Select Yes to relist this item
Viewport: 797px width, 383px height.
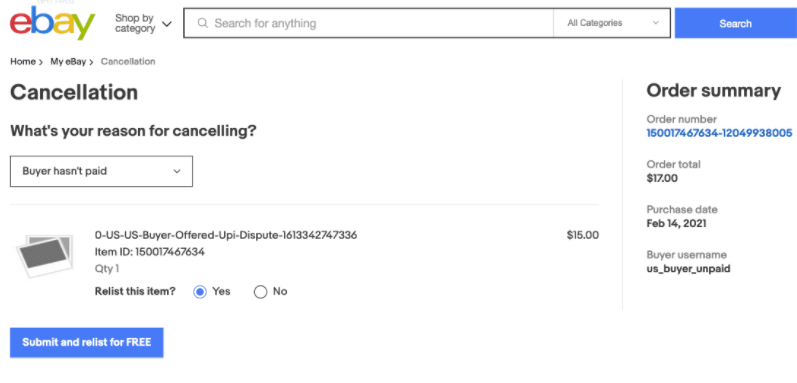[200, 292]
